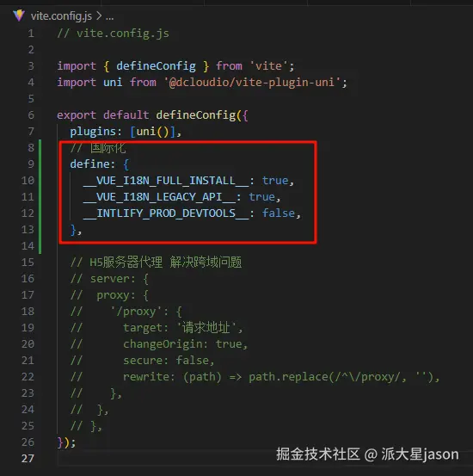Viewport: 473px width, 476px height.
Task: Click the __VUE_I18N_FULL_INSTALL__ true value
Action: [x=275, y=181]
